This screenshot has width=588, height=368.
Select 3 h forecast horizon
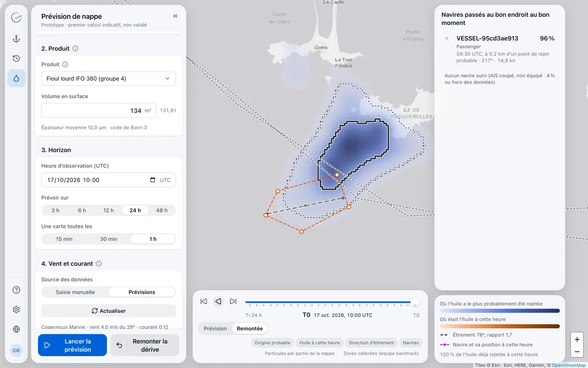[x=55, y=210]
